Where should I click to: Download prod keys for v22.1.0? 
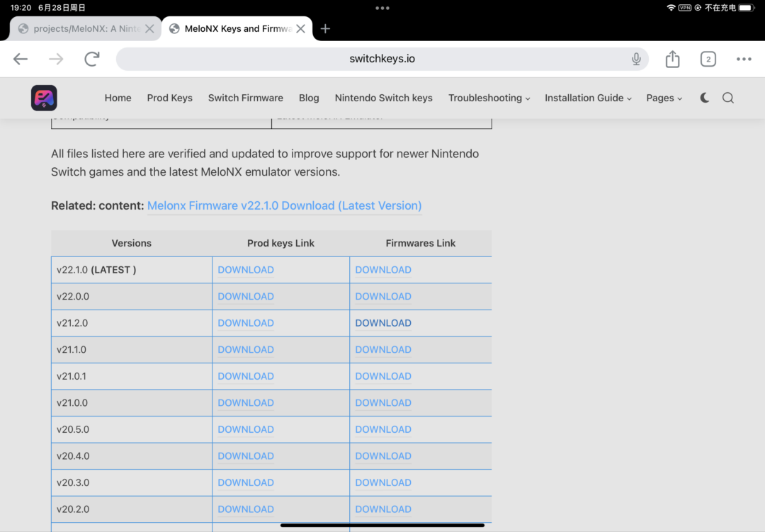coord(245,270)
